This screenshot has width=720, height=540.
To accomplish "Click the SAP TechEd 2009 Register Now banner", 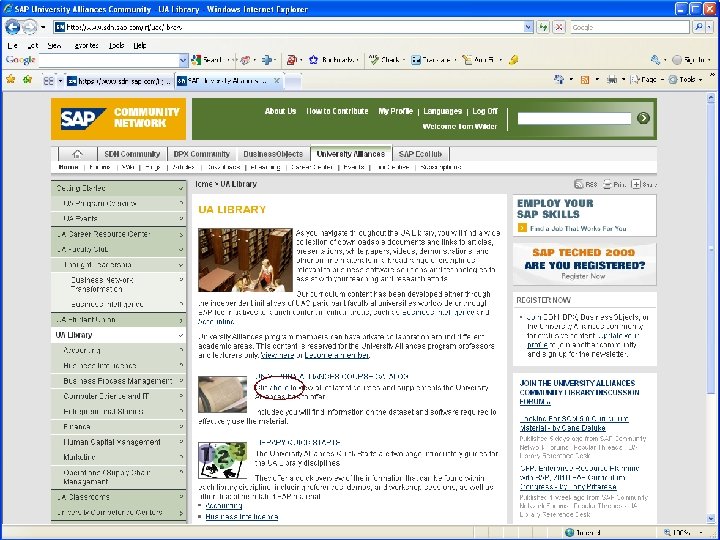I will (585, 264).
